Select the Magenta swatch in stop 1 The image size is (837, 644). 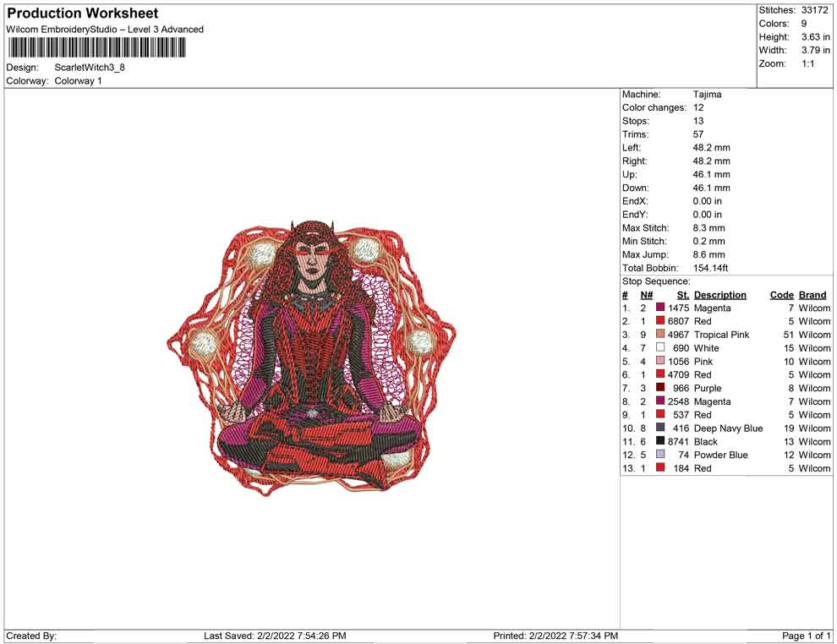(x=660, y=308)
